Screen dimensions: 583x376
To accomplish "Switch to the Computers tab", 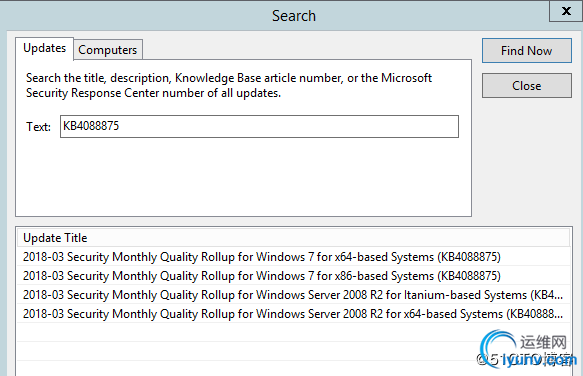I will click(x=108, y=49).
